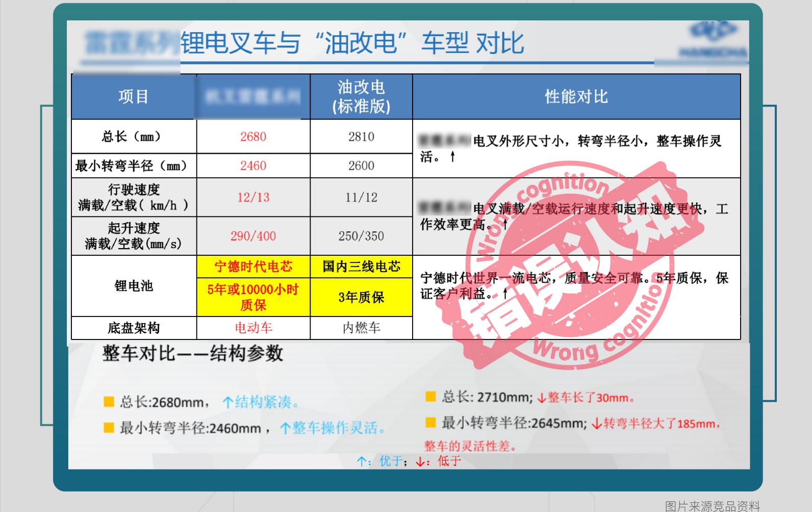
Task: Click the '最小转弯半径:2460mm' bullet line
Action: coord(245,428)
